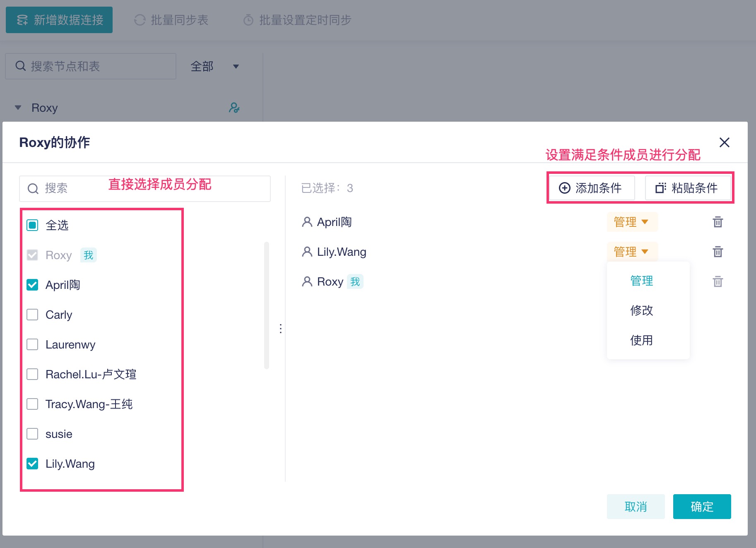
Task: Uncheck the Lily.Wang checkbox
Action: pos(32,464)
